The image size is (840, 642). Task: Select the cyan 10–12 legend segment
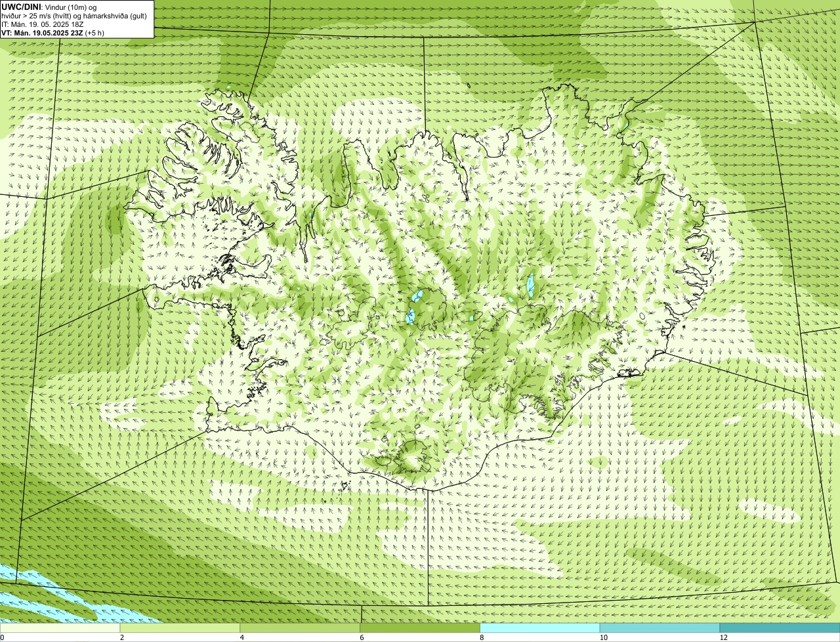tap(660, 628)
